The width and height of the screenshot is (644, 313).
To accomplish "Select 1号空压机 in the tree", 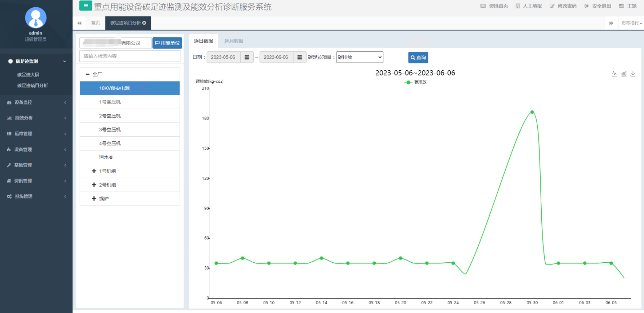I will [x=130, y=102].
